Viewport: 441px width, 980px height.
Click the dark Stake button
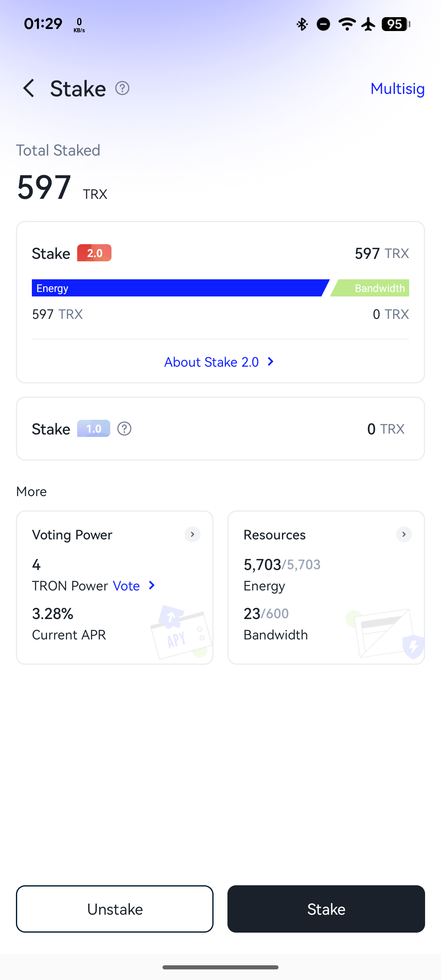[326, 909]
